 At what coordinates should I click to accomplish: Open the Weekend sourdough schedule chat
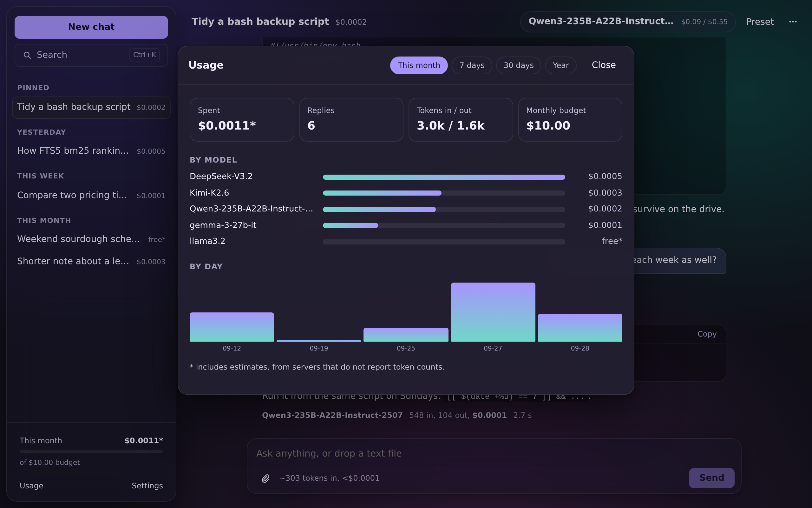[x=91, y=239]
